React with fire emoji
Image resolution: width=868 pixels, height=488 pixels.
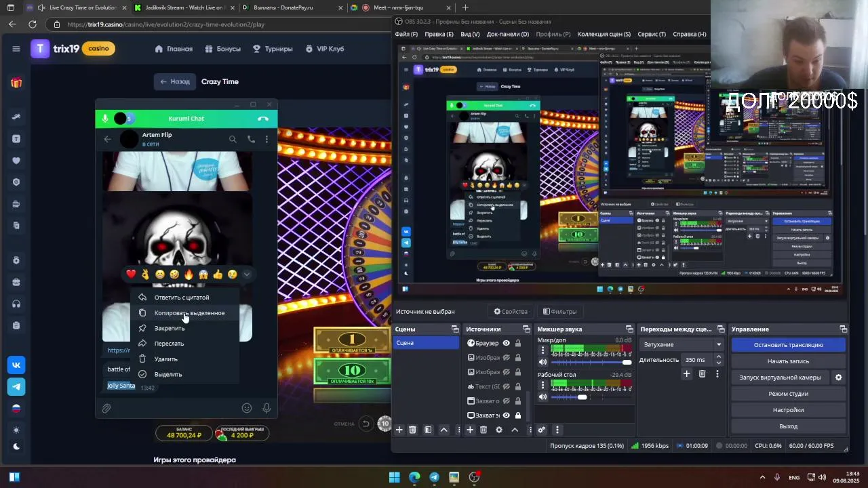click(189, 274)
